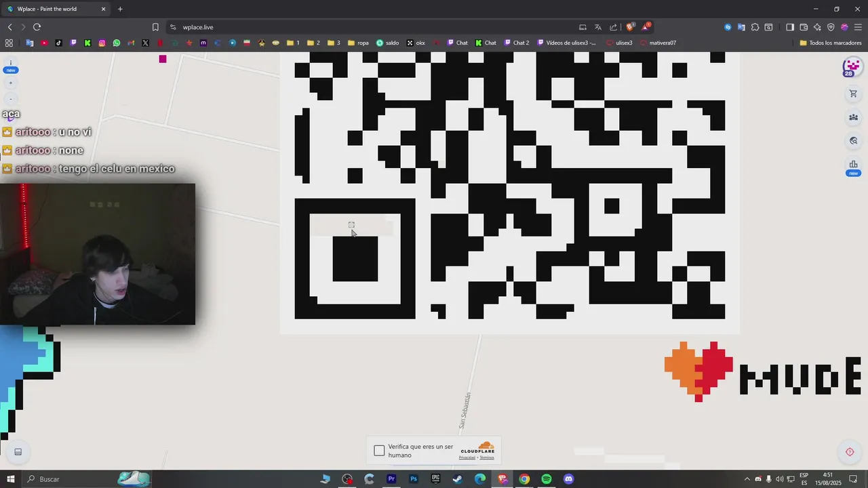
Task: Zoom in the map with plus button
Action: (x=10, y=83)
